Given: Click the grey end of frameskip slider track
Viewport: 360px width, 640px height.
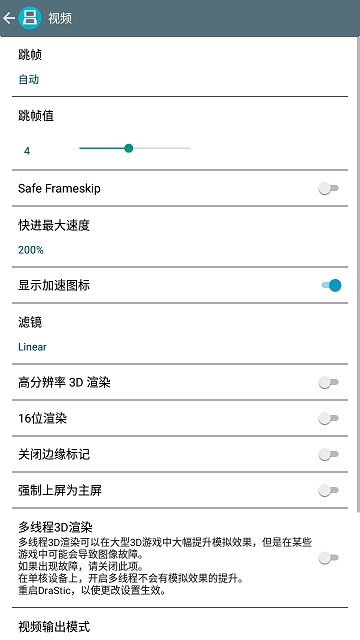Looking at the screenshot, I should pyautogui.click(x=162, y=148).
